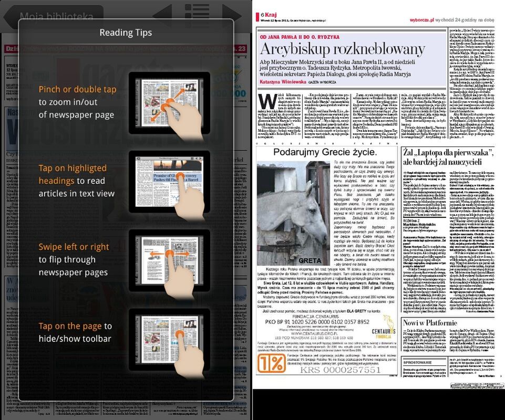The height and width of the screenshot is (420, 505).
Task: Click the Reading Tips title
Action: click(126, 33)
